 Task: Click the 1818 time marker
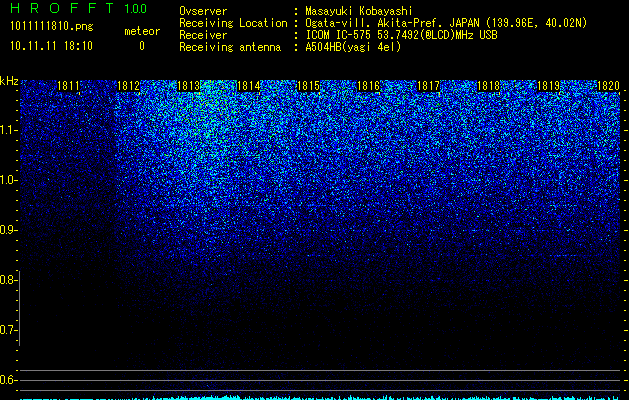pyautogui.click(x=489, y=86)
